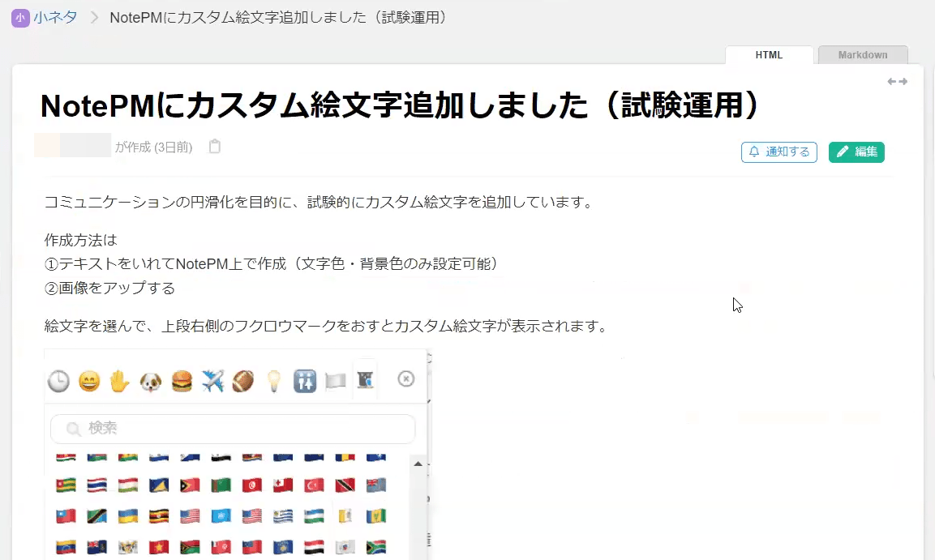Open the 小ネタ breadcrumb link

(x=55, y=17)
